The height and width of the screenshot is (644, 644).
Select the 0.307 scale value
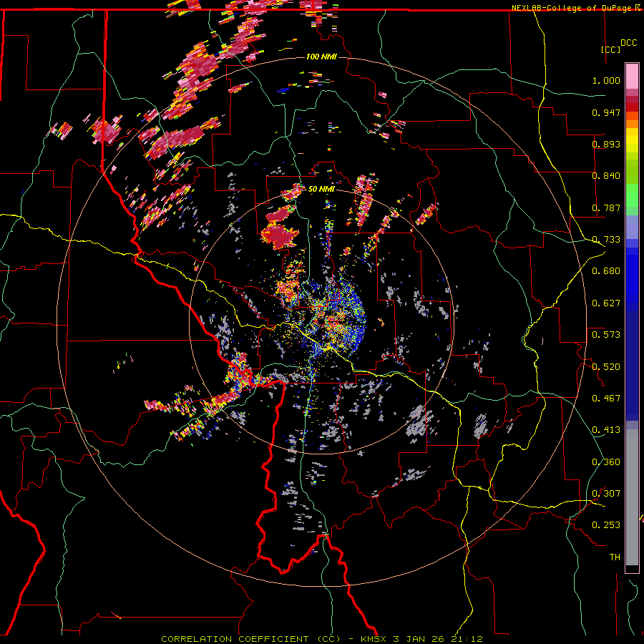coord(606,493)
